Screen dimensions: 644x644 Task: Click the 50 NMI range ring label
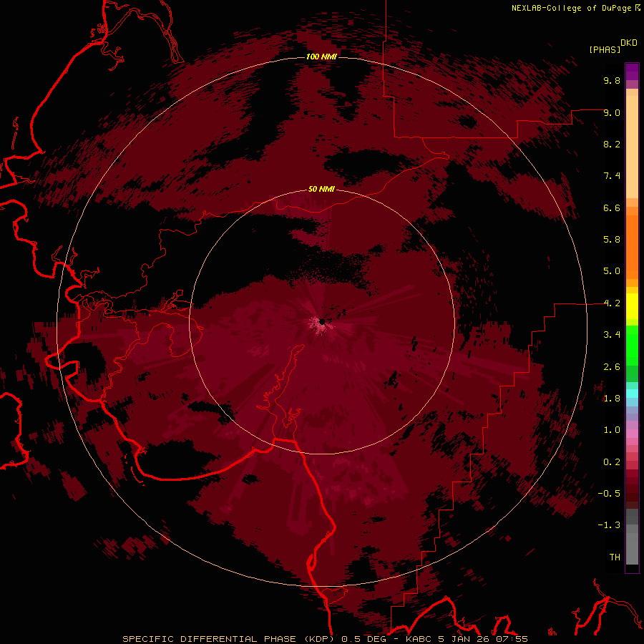(x=321, y=189)
